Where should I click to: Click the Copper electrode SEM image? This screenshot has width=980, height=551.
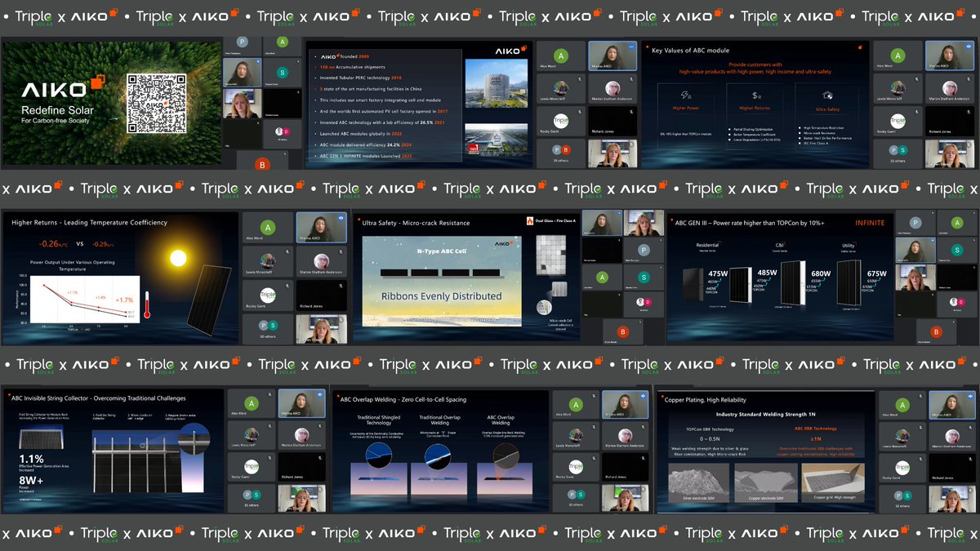pyautogui.click(x=765, y=482)
